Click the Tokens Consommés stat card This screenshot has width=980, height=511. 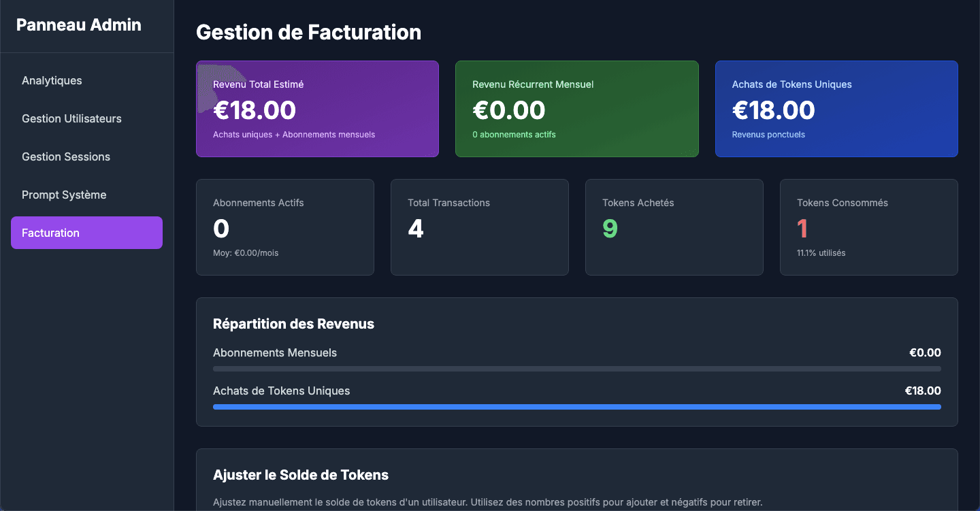868,227
